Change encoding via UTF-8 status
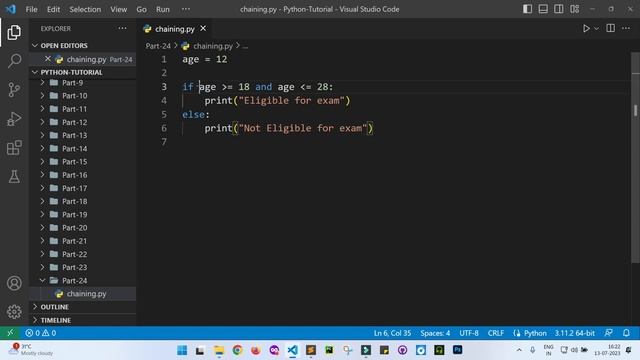Screen dimensions: 640x360 coord(469,333)
